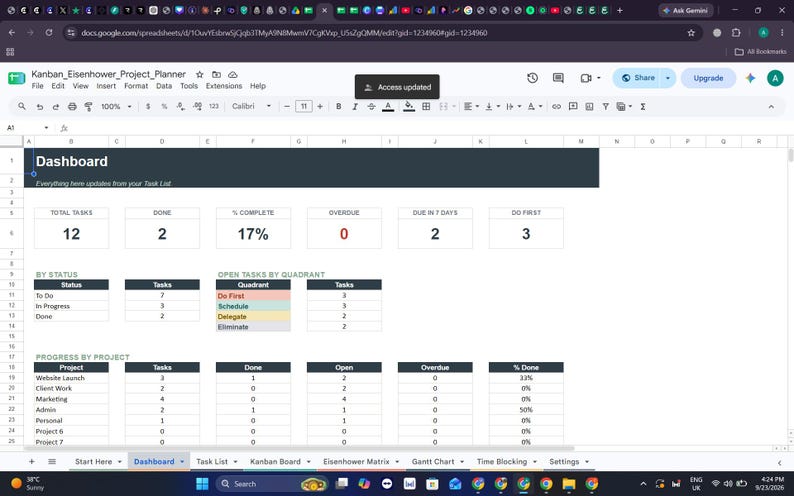Open the functions sigma menu
The width and height of the screenshot is (794, 496).
(643, 106)
